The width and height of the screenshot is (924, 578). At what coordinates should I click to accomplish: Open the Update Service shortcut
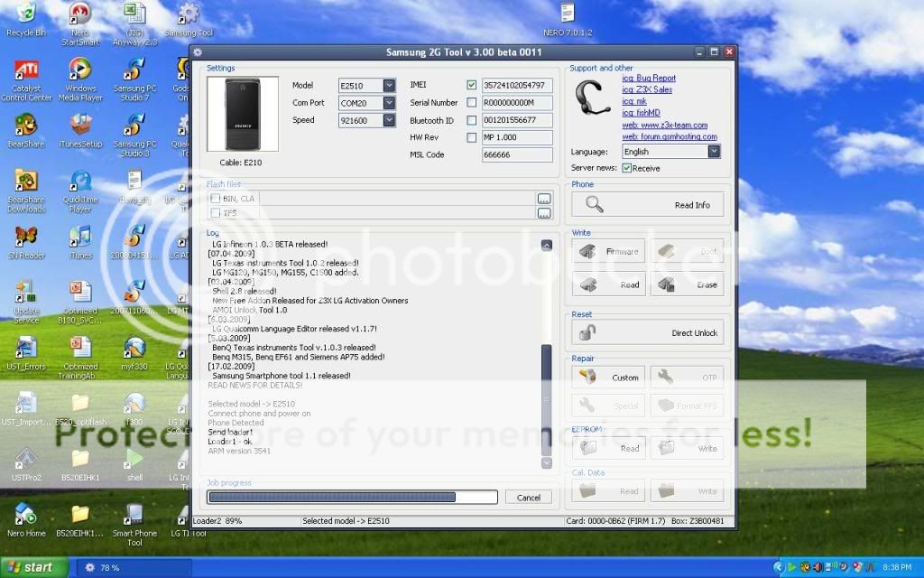pos(26,302)
